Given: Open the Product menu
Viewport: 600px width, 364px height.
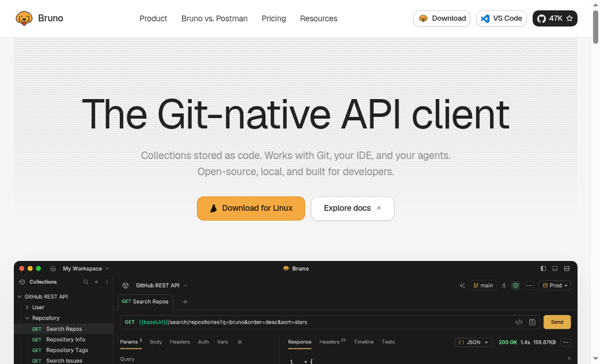Looking at the screenshot, I should (x=153, y=18).
